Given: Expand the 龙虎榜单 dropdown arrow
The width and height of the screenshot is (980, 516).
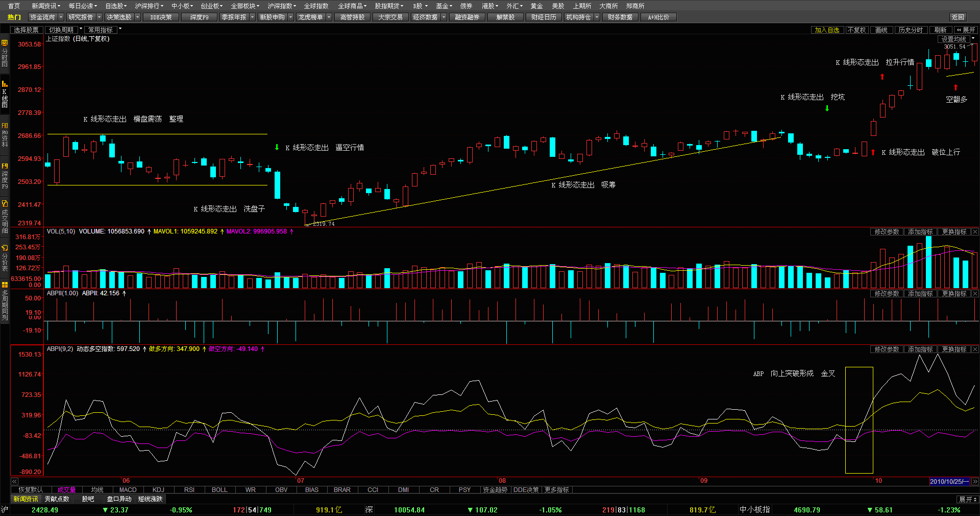Looking at the screenshot, I should pyautogui.click(x=329, y=17).
